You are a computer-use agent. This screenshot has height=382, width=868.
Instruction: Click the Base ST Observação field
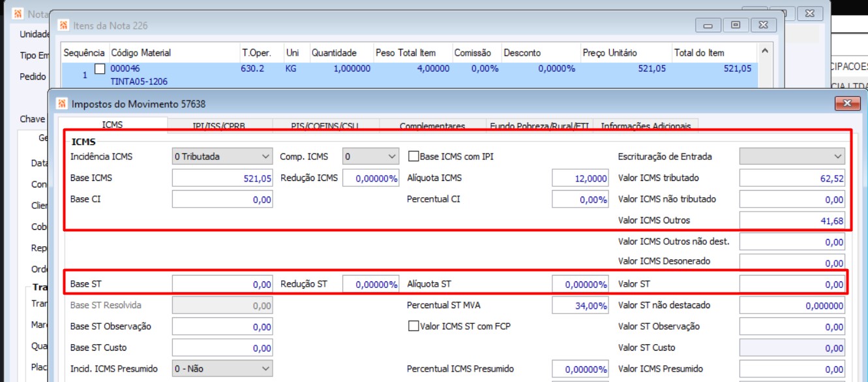coord(222,326)
